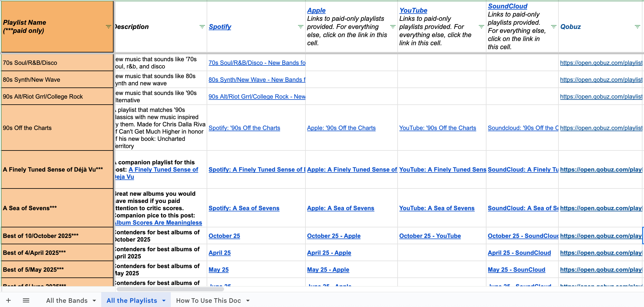Image resolution: width=644 pixels, height=307 pixels.
Task: Click the horizontal scrollbar thumb
Action: pos(170,289)
